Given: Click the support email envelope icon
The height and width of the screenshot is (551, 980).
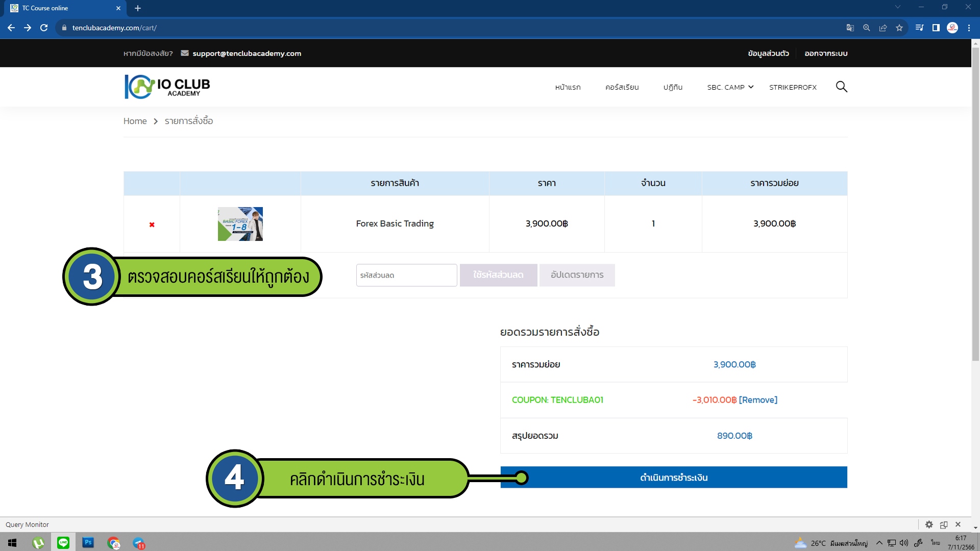Looking at the screenshot, I should 185,53.
